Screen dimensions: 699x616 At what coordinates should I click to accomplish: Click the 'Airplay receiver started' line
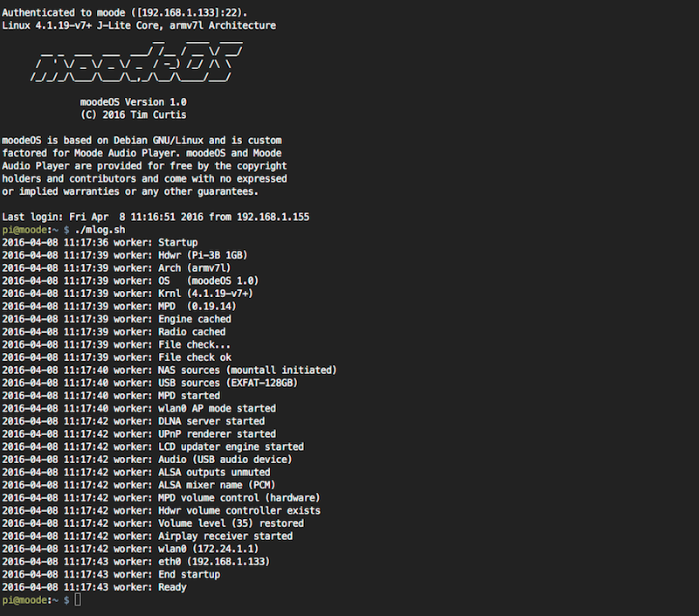pos(147,536)
